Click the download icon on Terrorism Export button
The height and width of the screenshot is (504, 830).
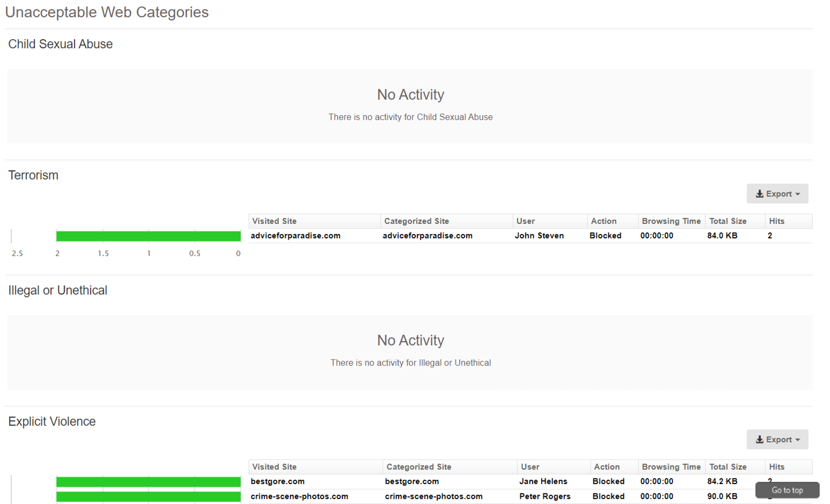pyautogui.click(x=760, y=194)
